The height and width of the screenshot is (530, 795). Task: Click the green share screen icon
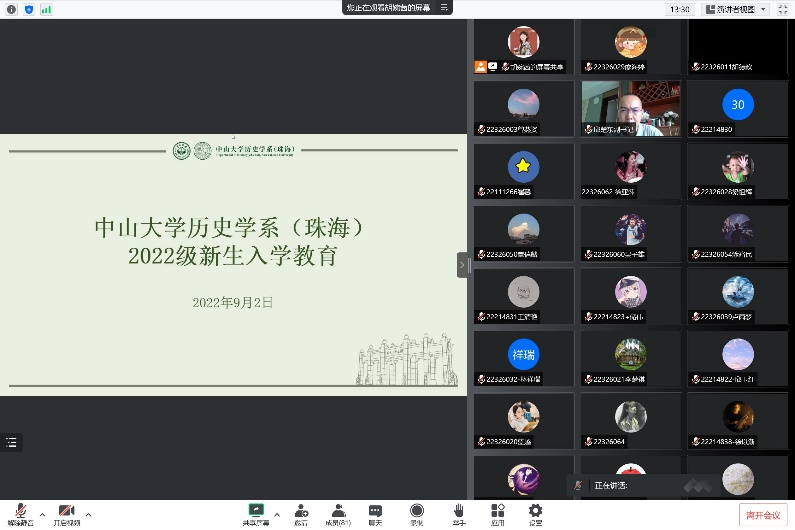tap(256, 510)
